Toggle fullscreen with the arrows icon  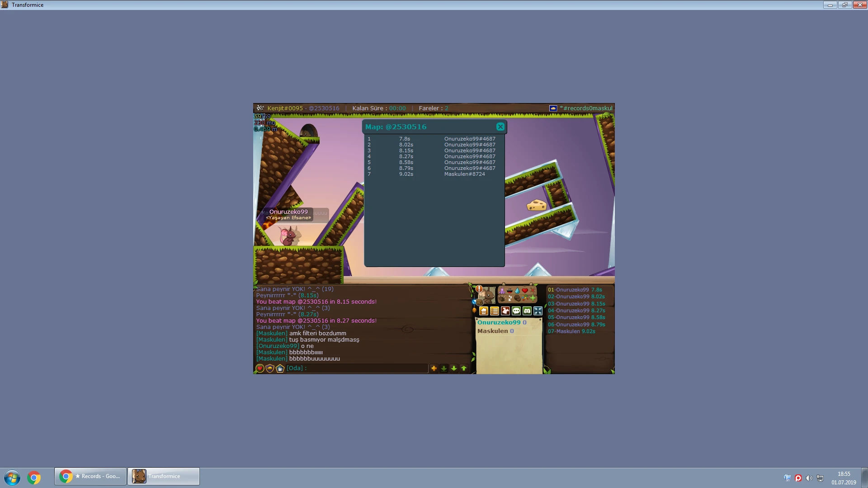(x=538, y=311)
